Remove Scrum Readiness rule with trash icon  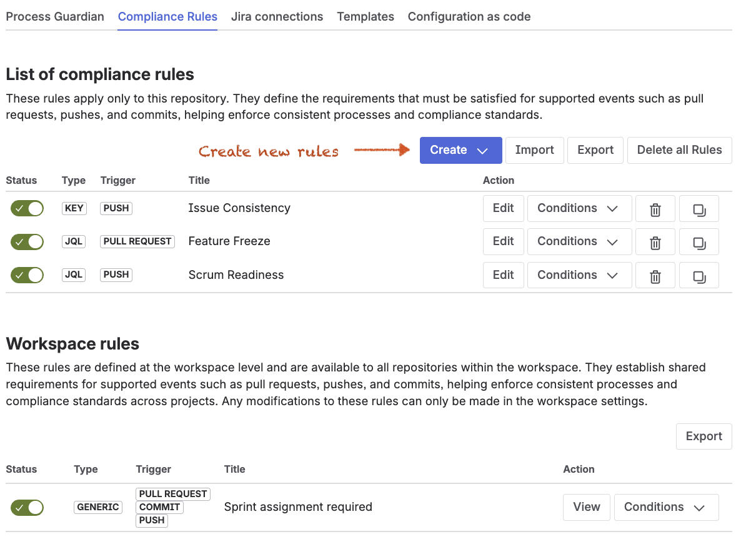655,275
